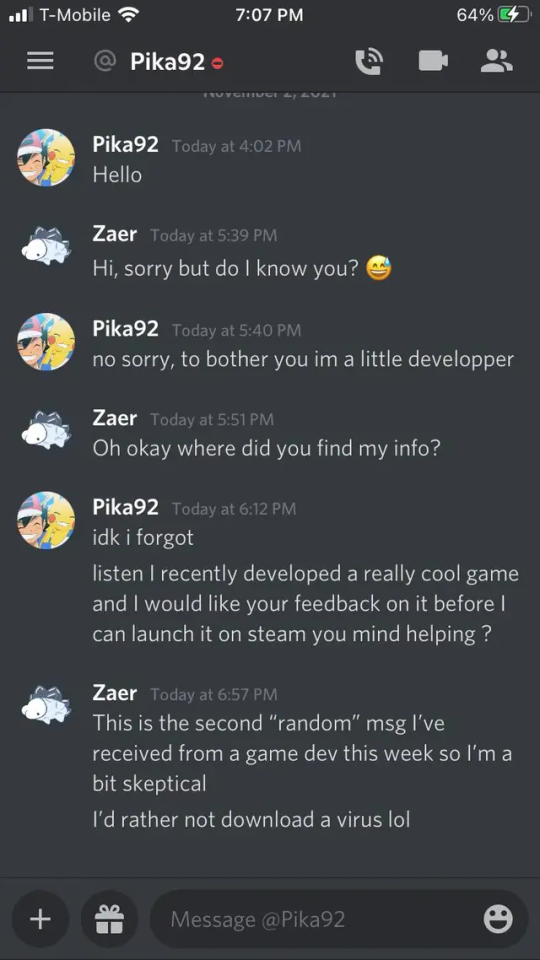Tap the @ symbol in the header

(x=105, y=61)
